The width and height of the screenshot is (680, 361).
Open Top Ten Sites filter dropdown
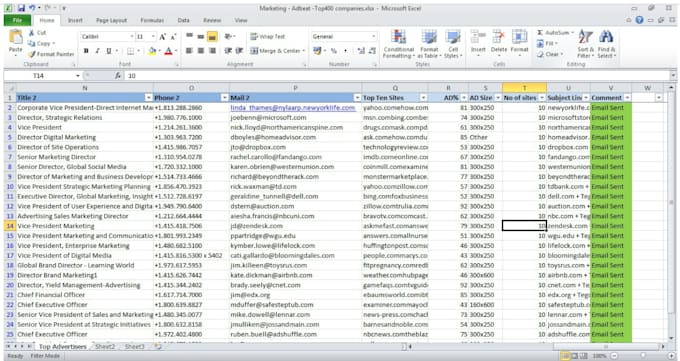[424, 98]
